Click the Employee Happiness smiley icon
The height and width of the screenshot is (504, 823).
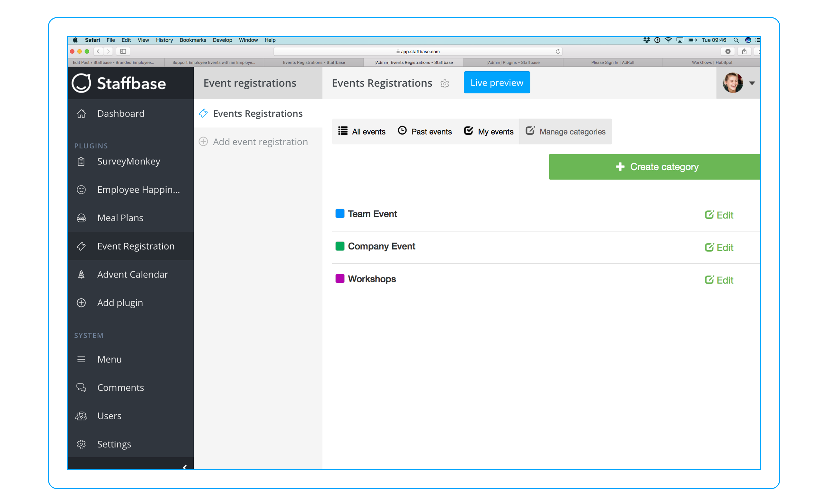81,190
